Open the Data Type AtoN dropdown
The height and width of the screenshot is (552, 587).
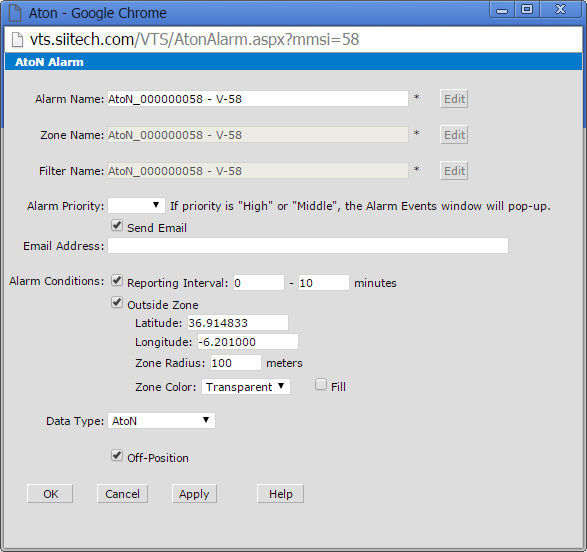(x=161, y=421)
